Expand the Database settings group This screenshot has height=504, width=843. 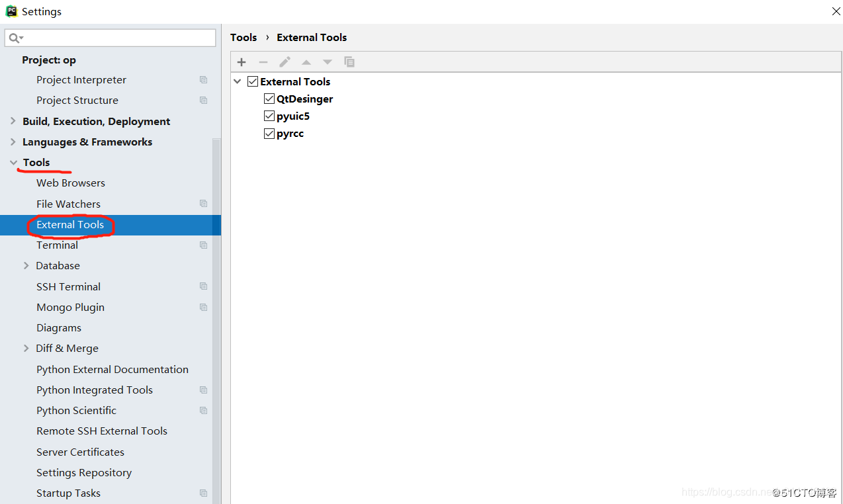tap(26, 265)
